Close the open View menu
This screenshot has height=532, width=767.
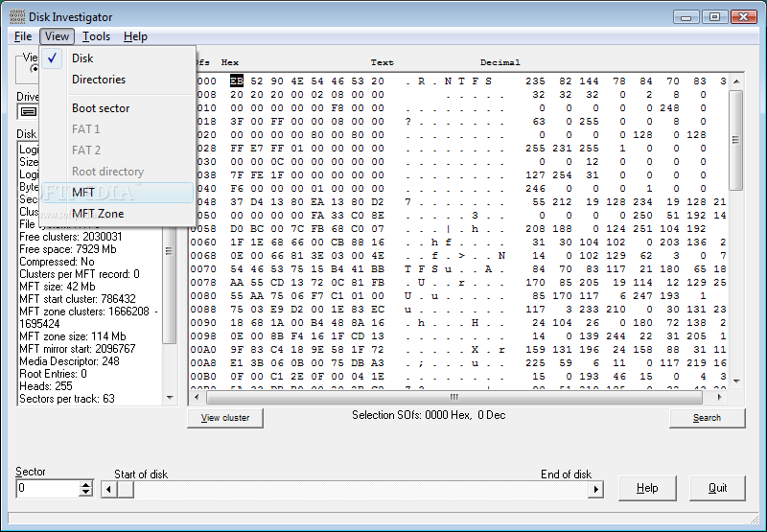tap(57, 36)
